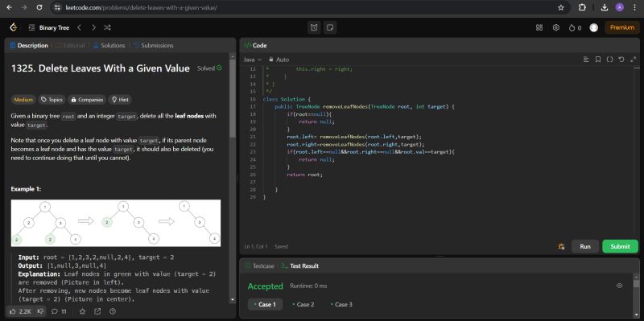Open the notes sticky icon
The height and width of the screenshot is (321, 644).
click(329, 27)
